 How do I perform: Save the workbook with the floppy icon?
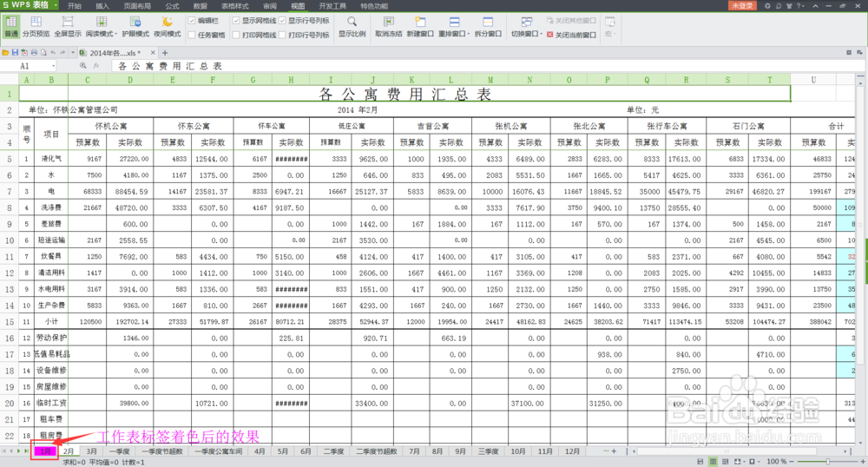pyautogui.click(x=15, y=53)
